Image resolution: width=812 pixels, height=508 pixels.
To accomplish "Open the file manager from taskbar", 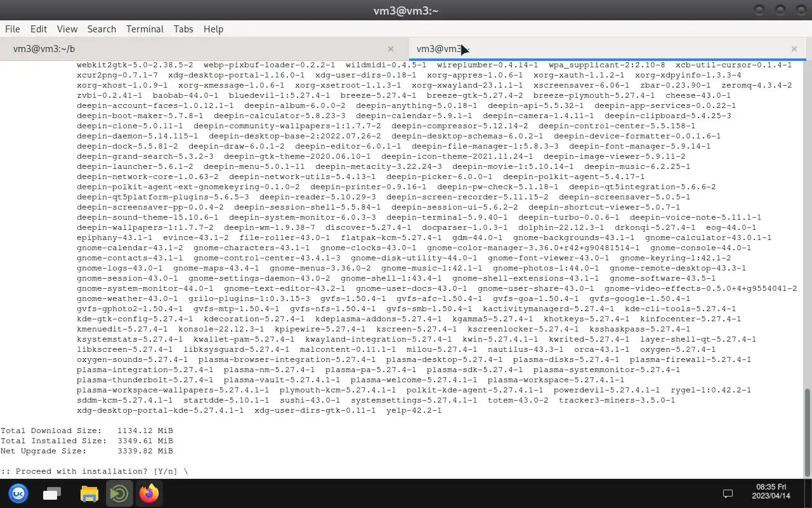I will click(x=89, y=493).
